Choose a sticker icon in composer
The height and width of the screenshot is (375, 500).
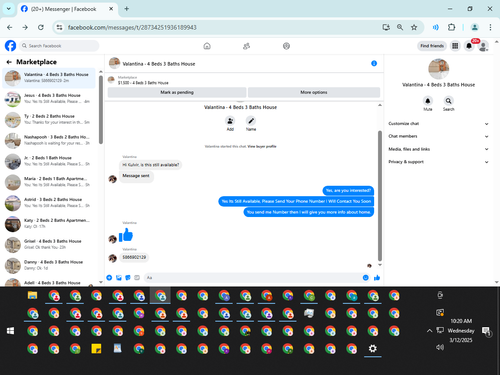pos(128,278)
